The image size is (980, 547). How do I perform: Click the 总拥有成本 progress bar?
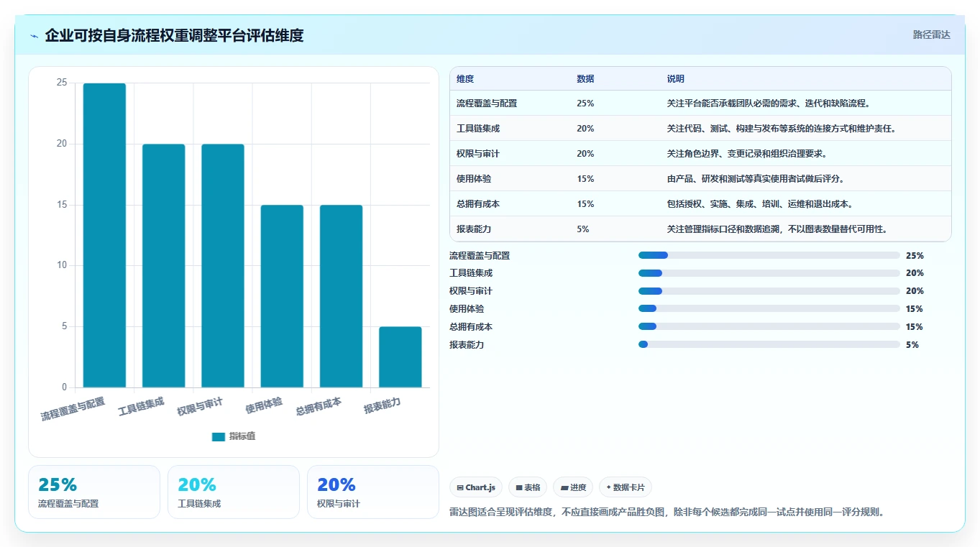coord(769,327)
